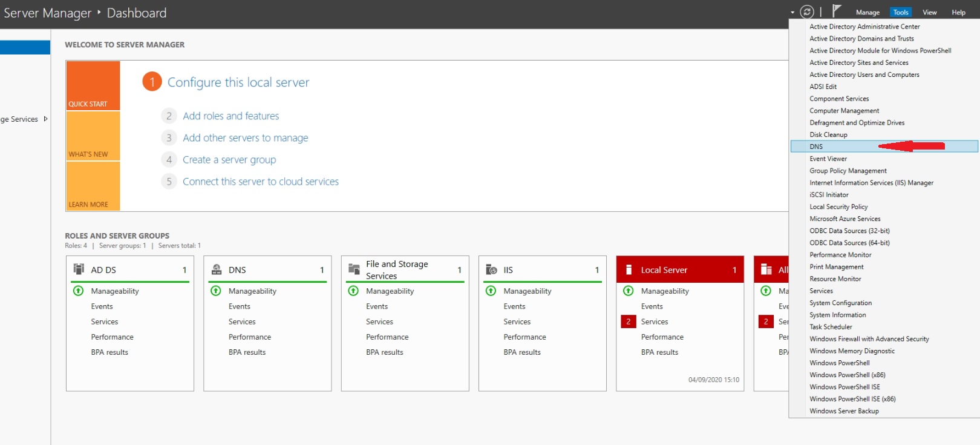Open Local Security Policy

click(838, 207)
